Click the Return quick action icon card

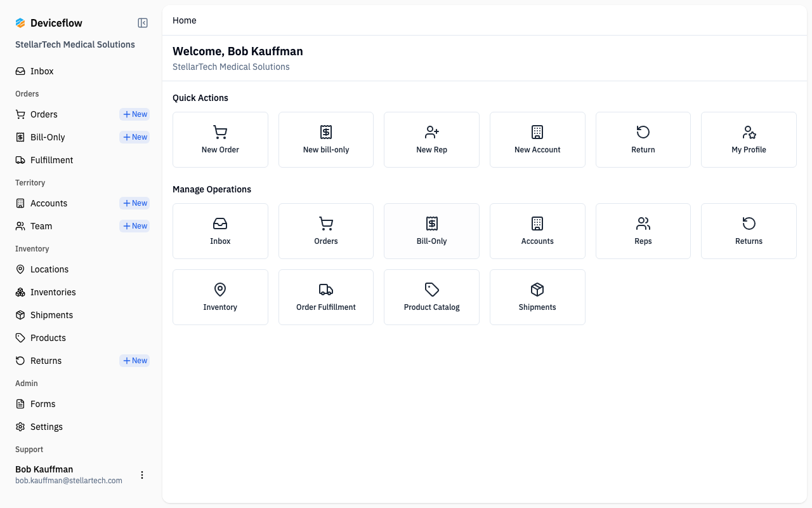click(643, 140)
